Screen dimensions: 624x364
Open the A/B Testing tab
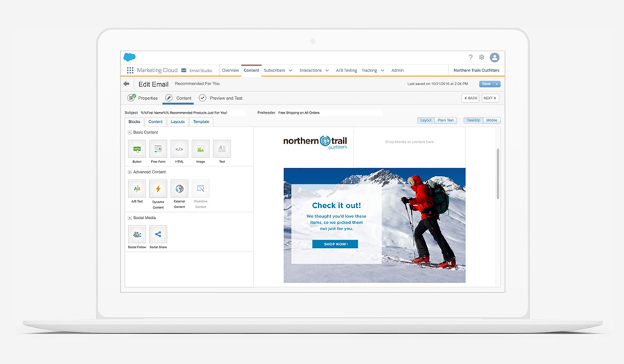point(346,71)
